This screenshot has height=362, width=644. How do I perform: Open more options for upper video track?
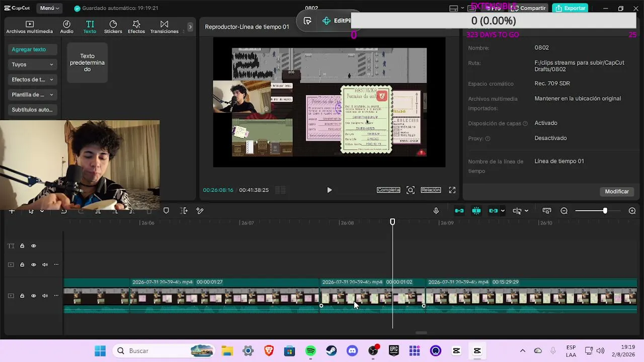coord(56,264)
